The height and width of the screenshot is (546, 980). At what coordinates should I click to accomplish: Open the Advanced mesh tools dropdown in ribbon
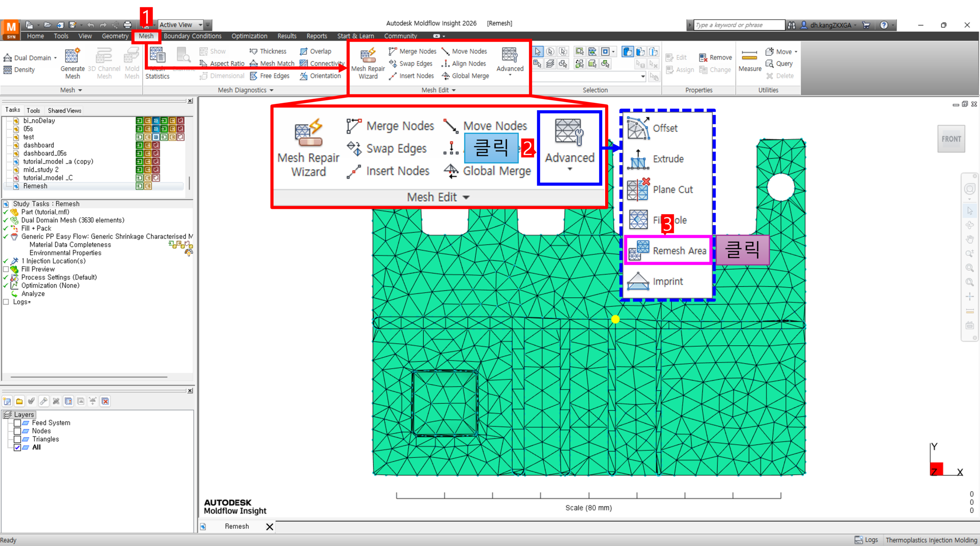point(510,62)
